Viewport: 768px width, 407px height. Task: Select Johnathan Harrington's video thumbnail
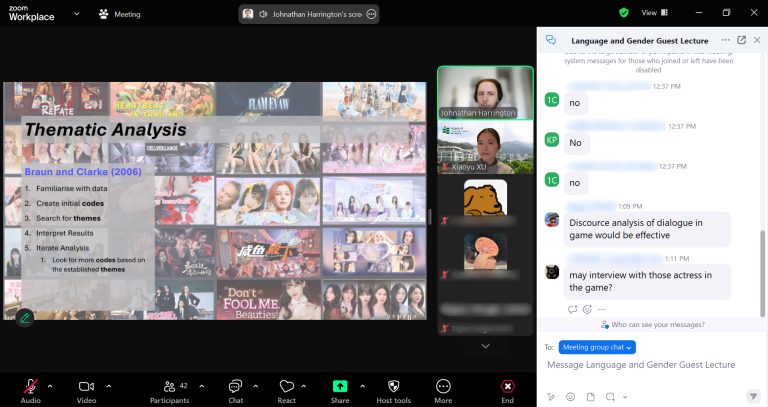click(485, 93)
